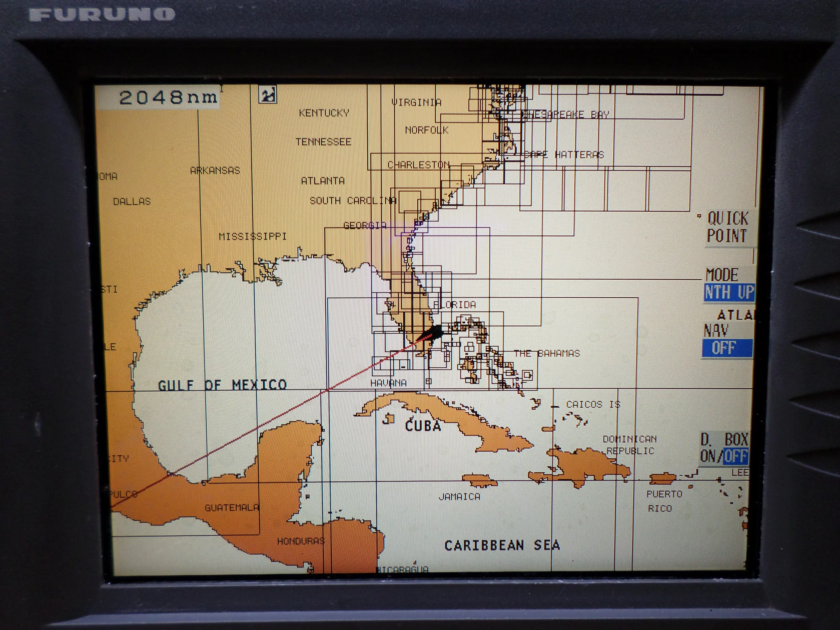Click the red course line over the Gulf
The height and width of the screenshot is (630, 840).
[289, 411]
